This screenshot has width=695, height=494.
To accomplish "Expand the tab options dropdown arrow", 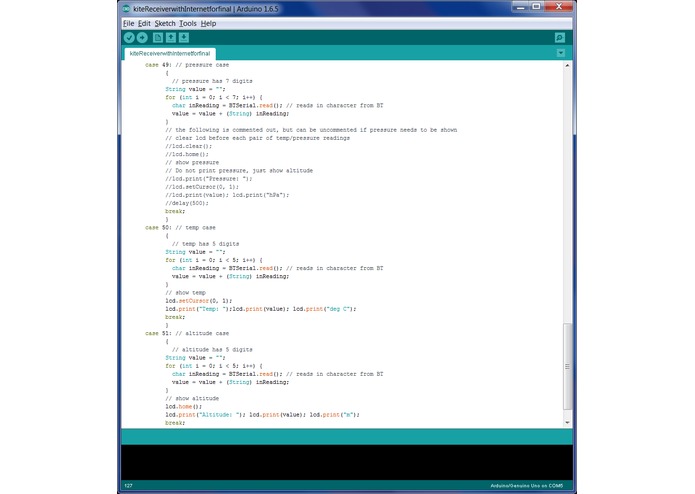I will 561,53.
